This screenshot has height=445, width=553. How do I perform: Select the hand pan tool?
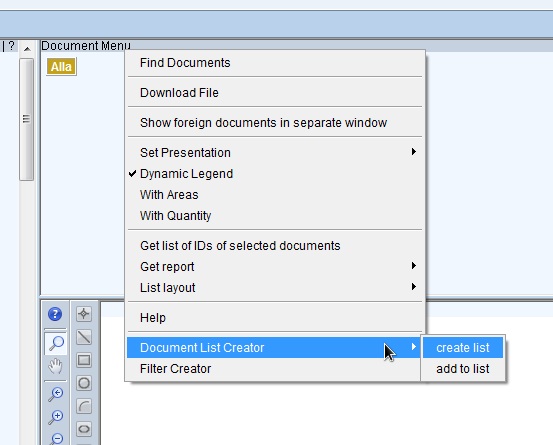click(x=55, y=366)
